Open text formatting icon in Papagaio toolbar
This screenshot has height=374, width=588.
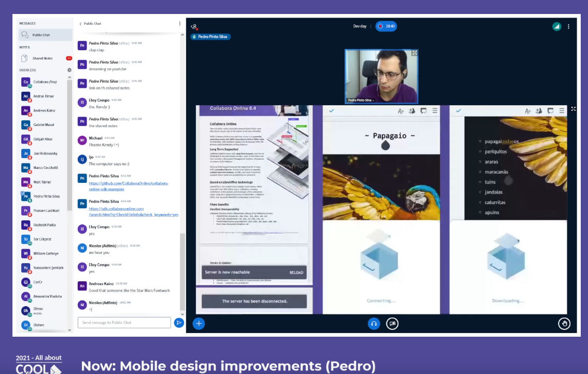click(x=401, y=111)
